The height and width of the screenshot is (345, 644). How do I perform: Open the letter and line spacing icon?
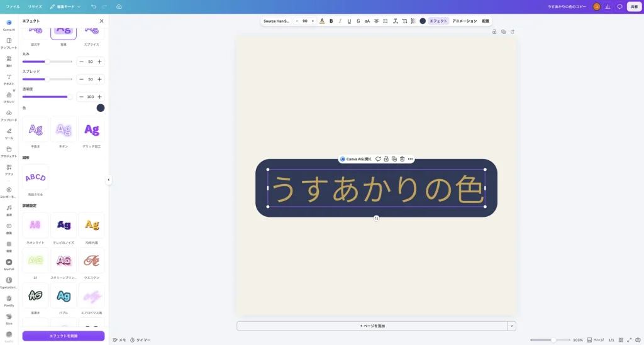point(395,21)
